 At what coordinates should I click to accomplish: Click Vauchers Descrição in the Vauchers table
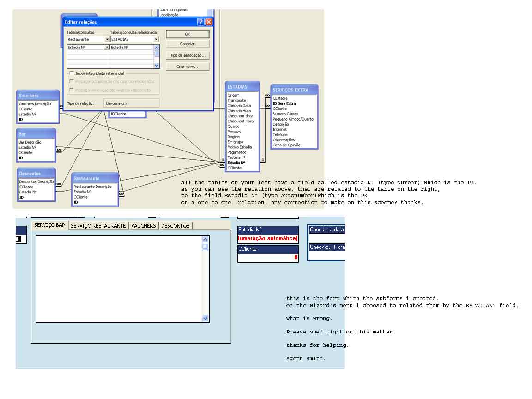pyautogui.click(x=35, y=104)
